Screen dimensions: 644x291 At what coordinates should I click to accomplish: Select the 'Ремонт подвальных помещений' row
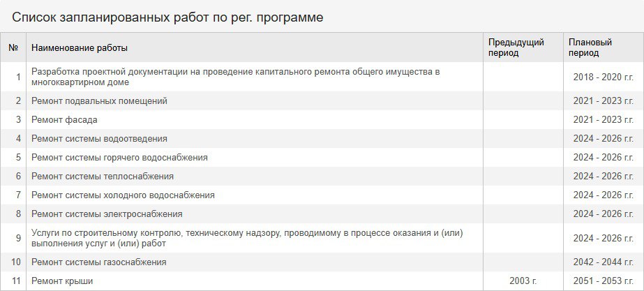(322, 101)
